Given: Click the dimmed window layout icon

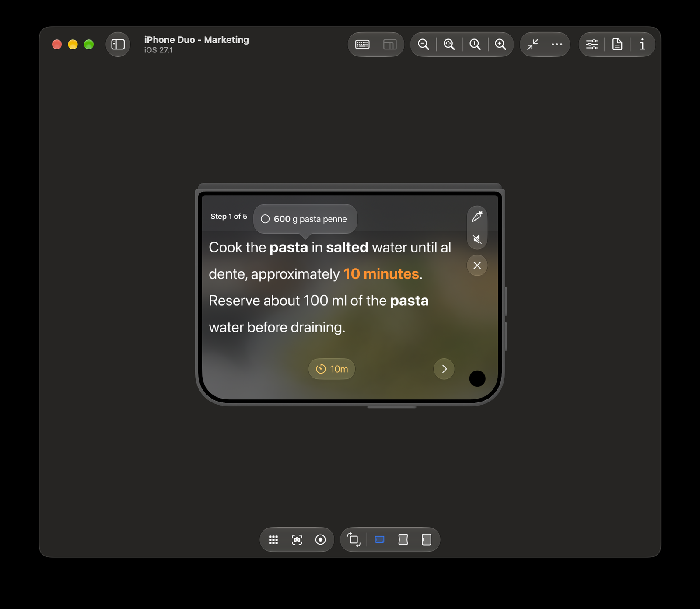Looking at the screenshot, I should [390, 44].
